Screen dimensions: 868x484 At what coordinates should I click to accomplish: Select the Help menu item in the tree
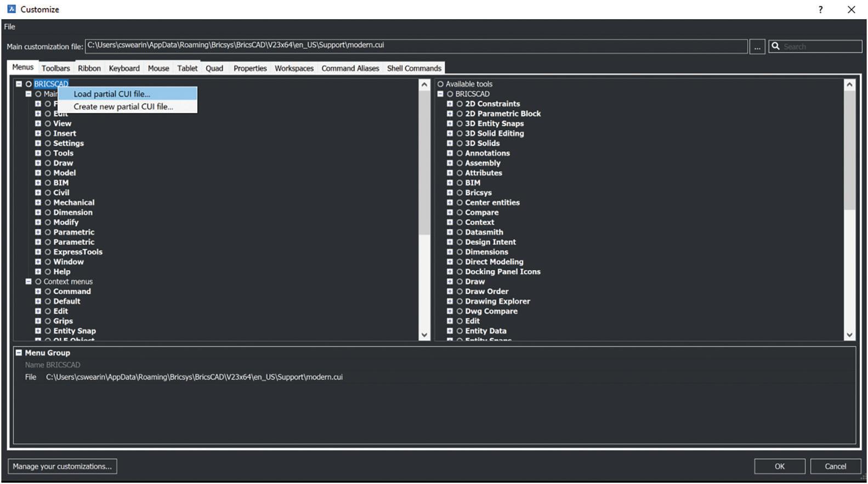(x=62, y=271)
